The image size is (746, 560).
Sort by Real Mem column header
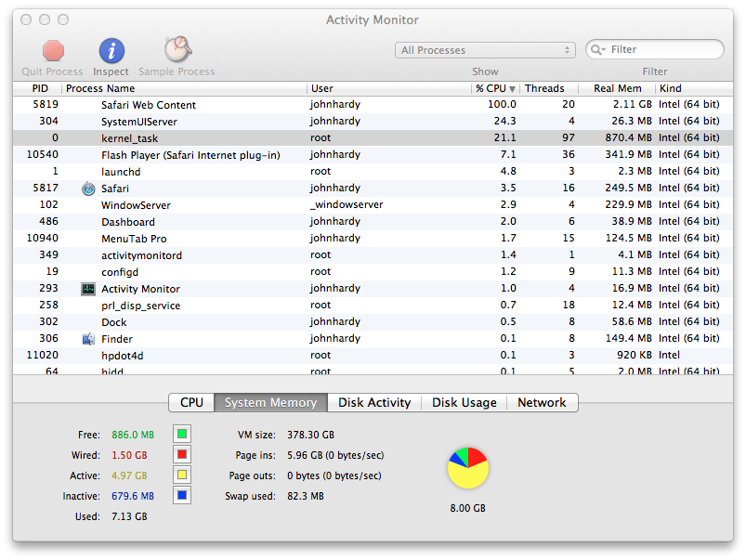tap(617, 88)
